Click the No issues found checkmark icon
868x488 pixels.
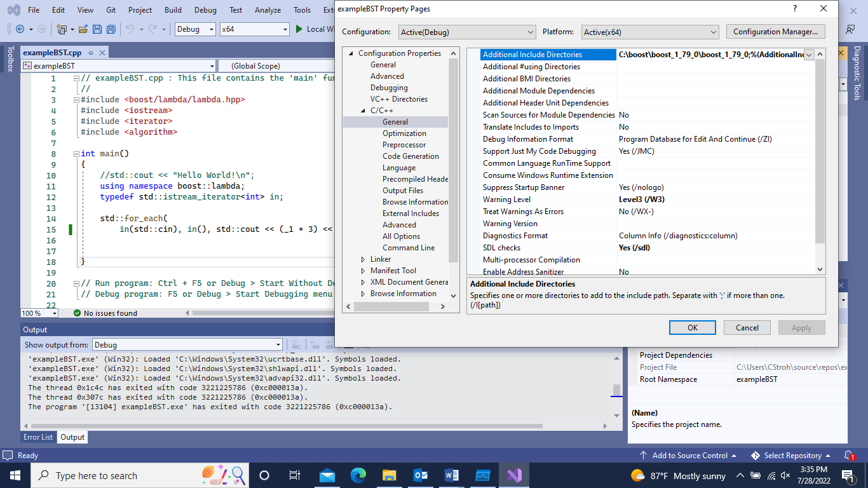(77, 313)
